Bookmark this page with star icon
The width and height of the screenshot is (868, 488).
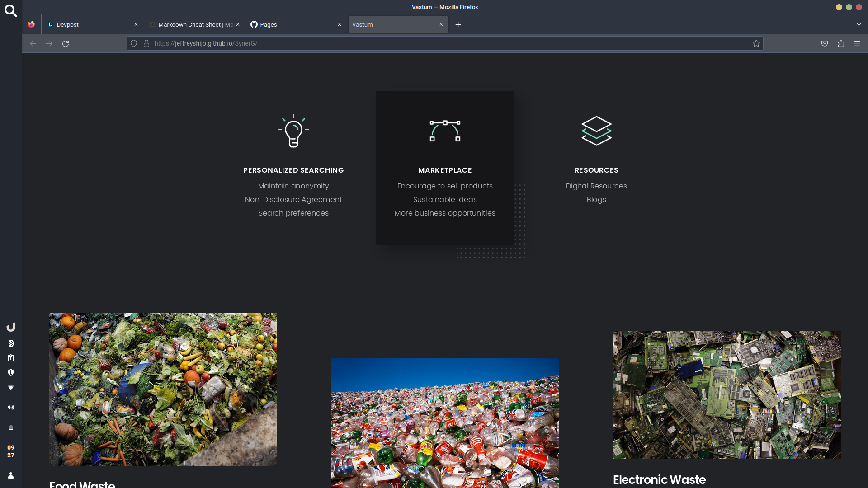point(756,43)
